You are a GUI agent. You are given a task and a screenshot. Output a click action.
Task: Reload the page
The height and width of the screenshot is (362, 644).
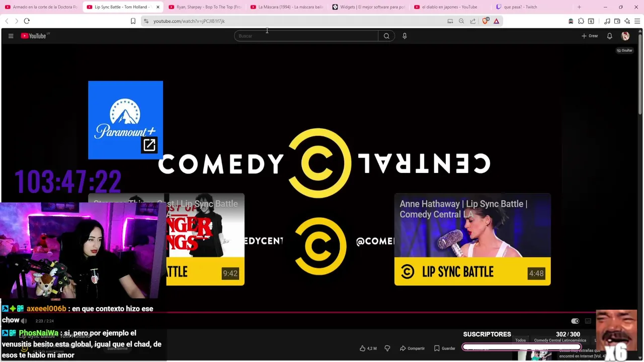coord(27,21)
